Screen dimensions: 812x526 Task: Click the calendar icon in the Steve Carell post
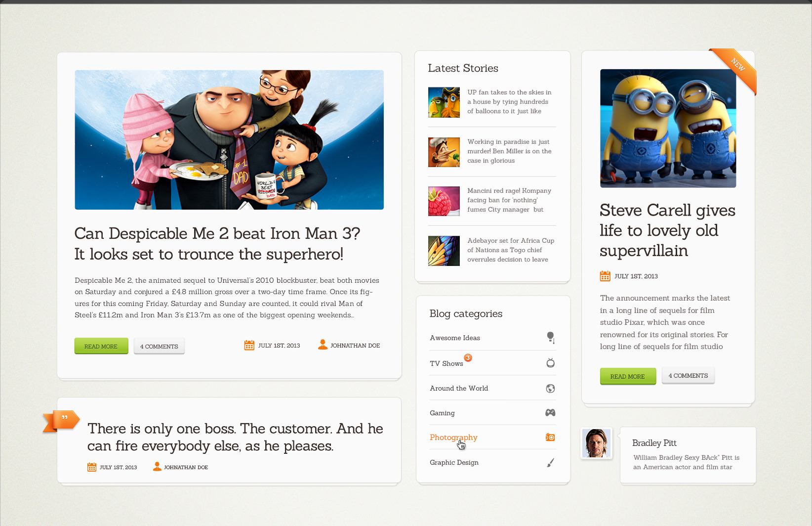[x=605, y=276]
